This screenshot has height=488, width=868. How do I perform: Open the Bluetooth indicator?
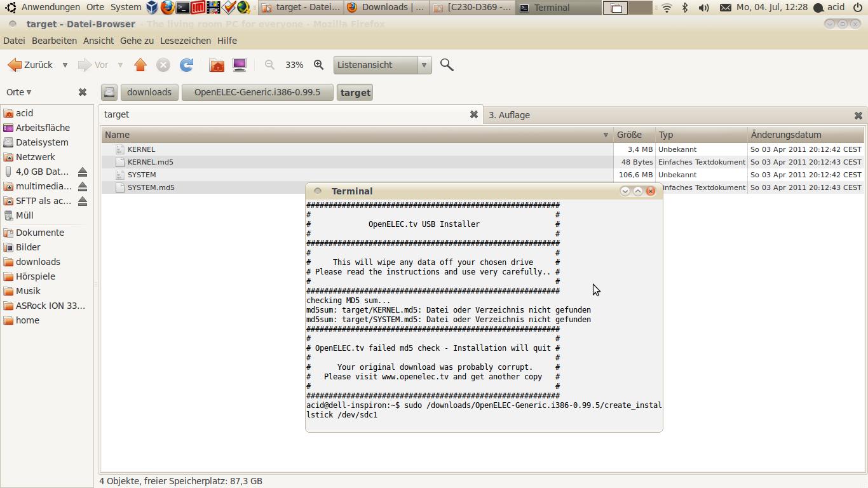[x=685, y=8]
